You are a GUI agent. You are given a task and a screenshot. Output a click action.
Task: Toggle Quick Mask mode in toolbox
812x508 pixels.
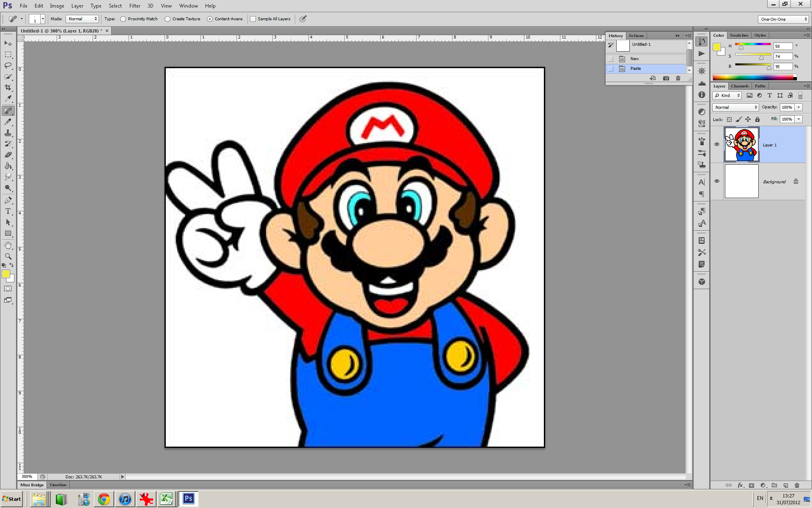click(x=8, y=289)
